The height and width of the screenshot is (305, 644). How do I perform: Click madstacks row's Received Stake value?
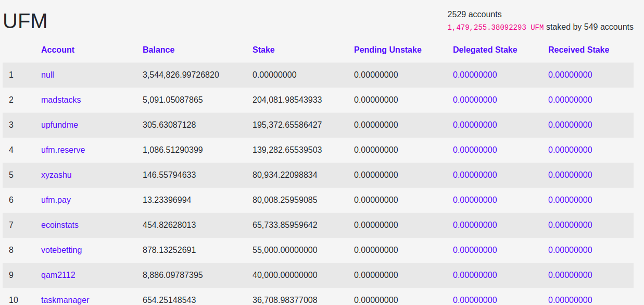pos(570,100)
